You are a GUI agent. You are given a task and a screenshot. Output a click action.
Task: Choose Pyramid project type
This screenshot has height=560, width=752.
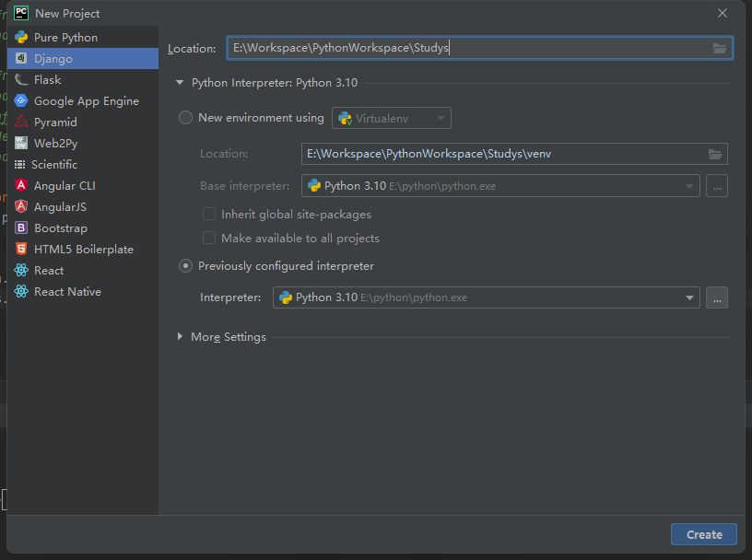(83, 122)
